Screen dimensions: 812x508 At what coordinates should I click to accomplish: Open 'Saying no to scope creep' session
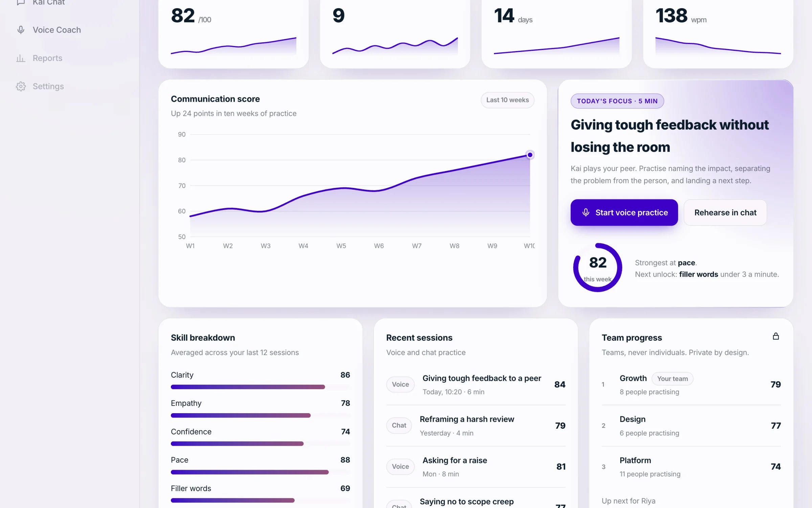click(x=476, y=502)
